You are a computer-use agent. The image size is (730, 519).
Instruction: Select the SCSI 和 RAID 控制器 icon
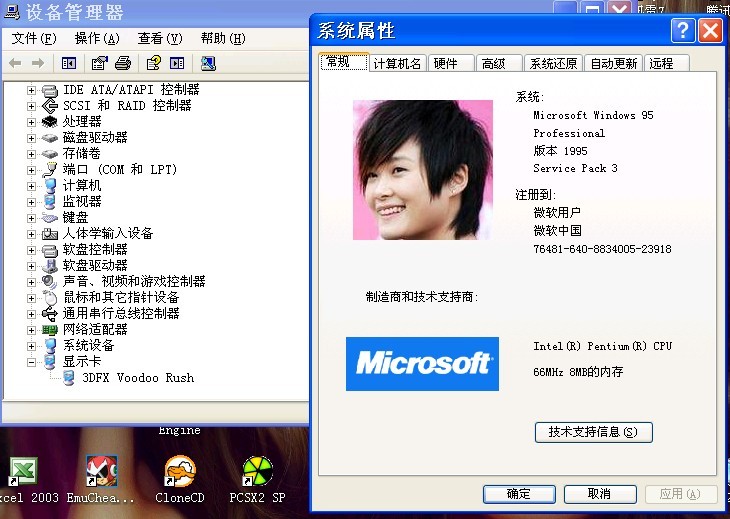coord(49,106)
